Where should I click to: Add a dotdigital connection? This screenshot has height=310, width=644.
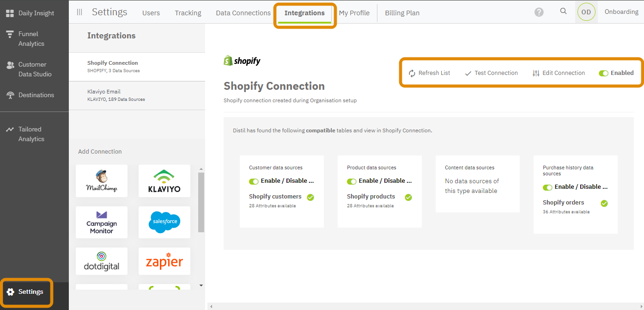(102, 261)
